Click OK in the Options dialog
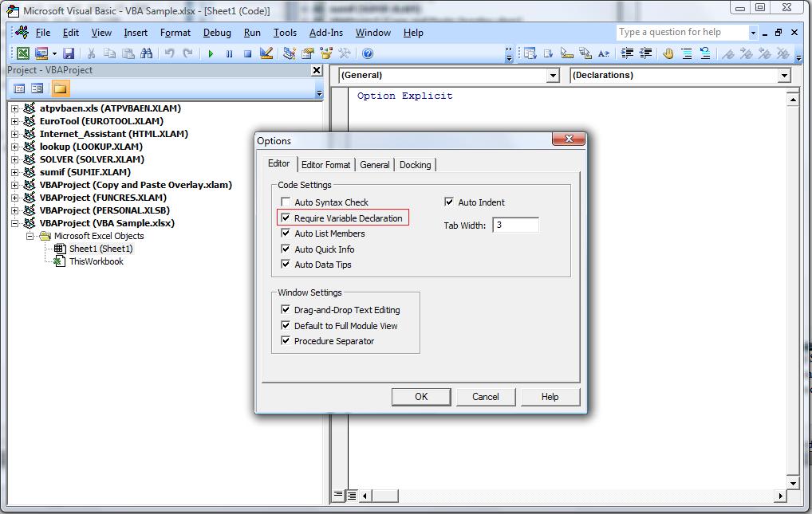 [x=421, y=397]
